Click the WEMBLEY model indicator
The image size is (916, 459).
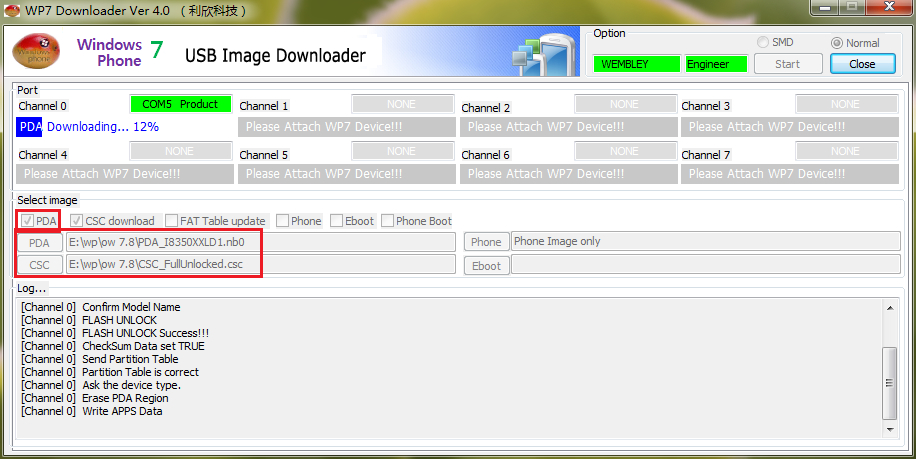tap(637, 64)
